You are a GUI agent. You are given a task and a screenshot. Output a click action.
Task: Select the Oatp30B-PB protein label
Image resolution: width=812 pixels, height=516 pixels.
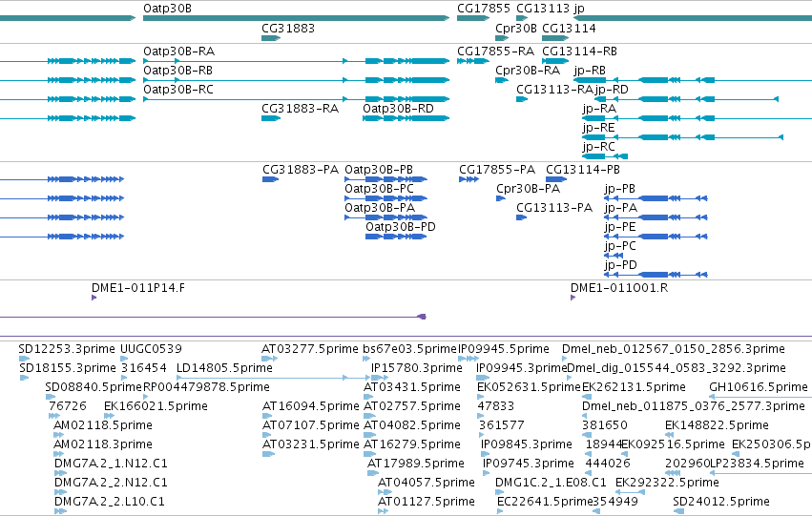379,170
